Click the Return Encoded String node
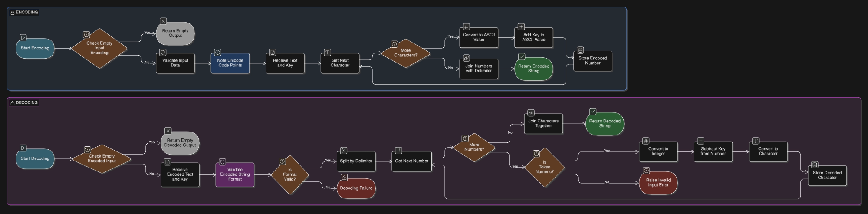The width and height of the screenshot is (868, 214). point(533,69)
